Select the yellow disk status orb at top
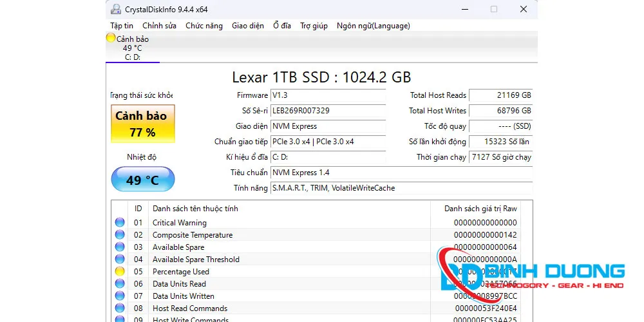The height and width of the screenshot is (322, 644). (111, 38)
